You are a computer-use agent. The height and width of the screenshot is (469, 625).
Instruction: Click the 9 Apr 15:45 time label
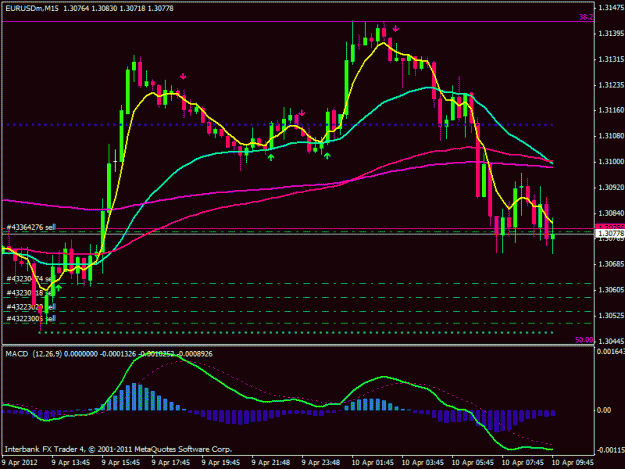coord(121,463)
